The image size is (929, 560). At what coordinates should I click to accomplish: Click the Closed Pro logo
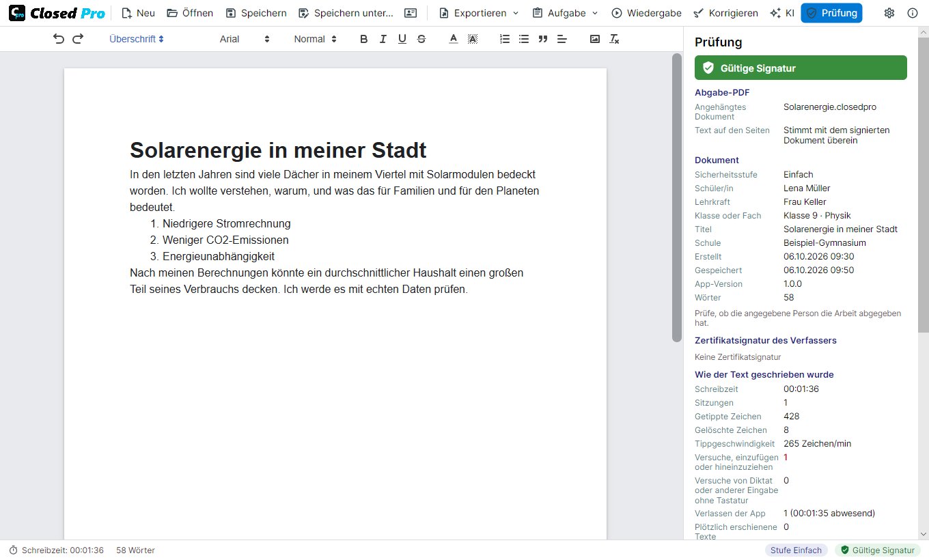click(57, 13)
